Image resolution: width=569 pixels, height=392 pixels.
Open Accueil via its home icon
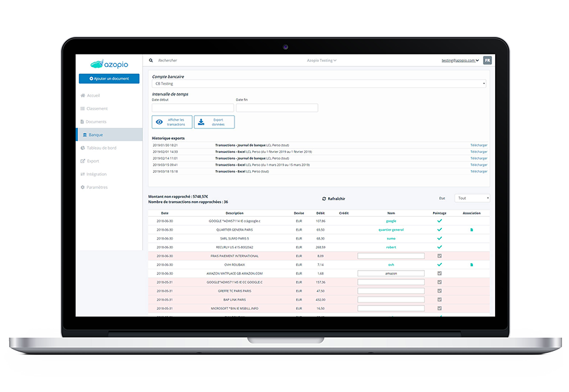pos(83,95)
